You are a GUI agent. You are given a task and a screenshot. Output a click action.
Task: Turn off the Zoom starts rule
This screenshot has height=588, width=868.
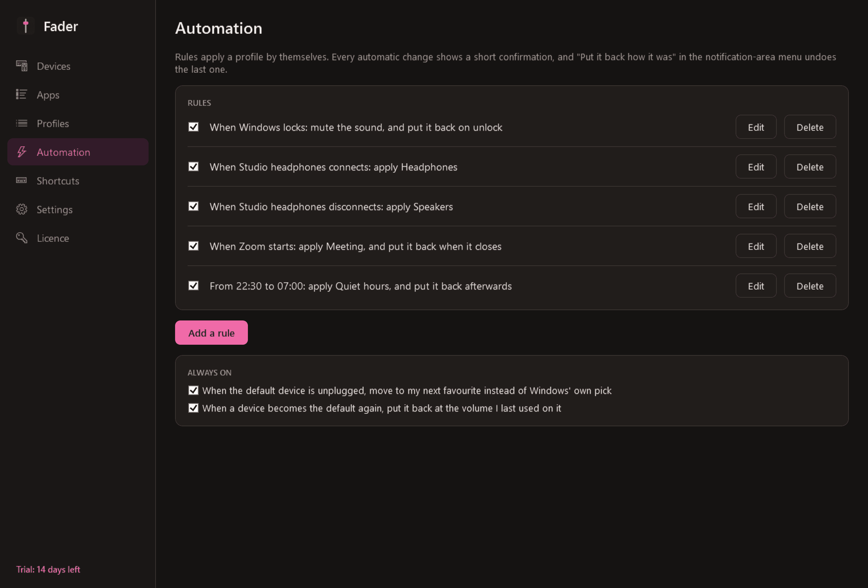(193, 246)
